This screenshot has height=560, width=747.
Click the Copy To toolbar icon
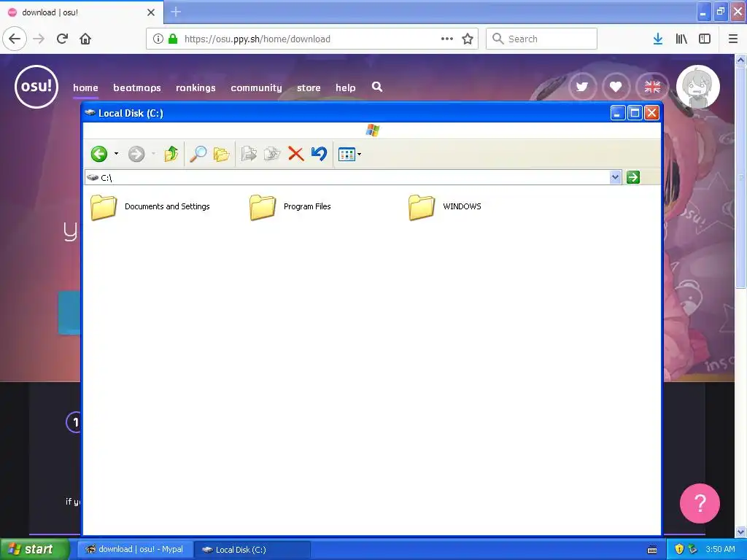272,154
